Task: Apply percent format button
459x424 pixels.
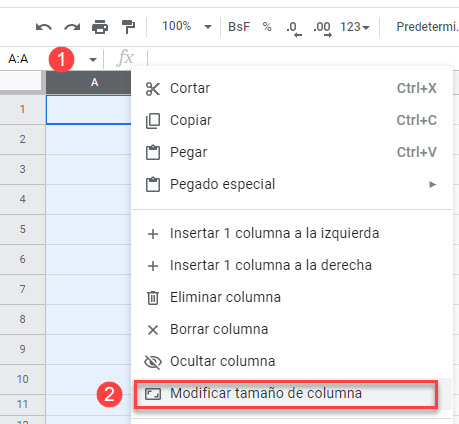Action: pos(267,27)
